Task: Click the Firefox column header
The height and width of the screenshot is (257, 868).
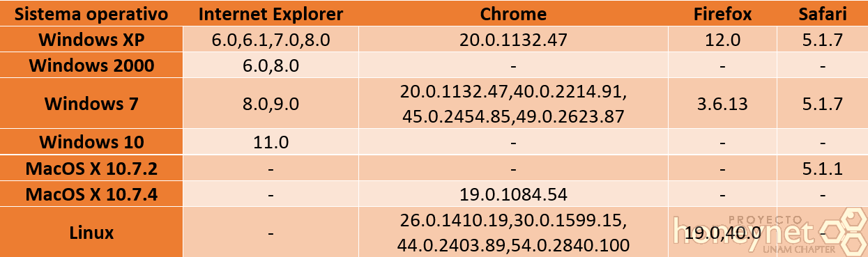Action: pyautogui.click(x=722, y=14)
